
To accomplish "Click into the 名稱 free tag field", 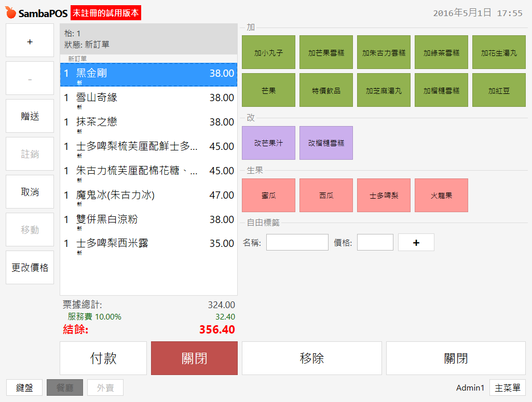I will (297, 242).
